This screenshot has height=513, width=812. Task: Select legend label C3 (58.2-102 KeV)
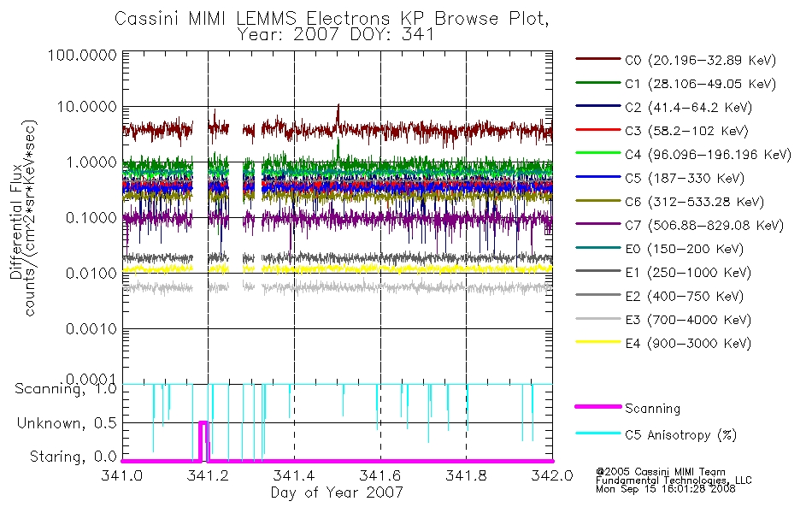tap(686, 131)
